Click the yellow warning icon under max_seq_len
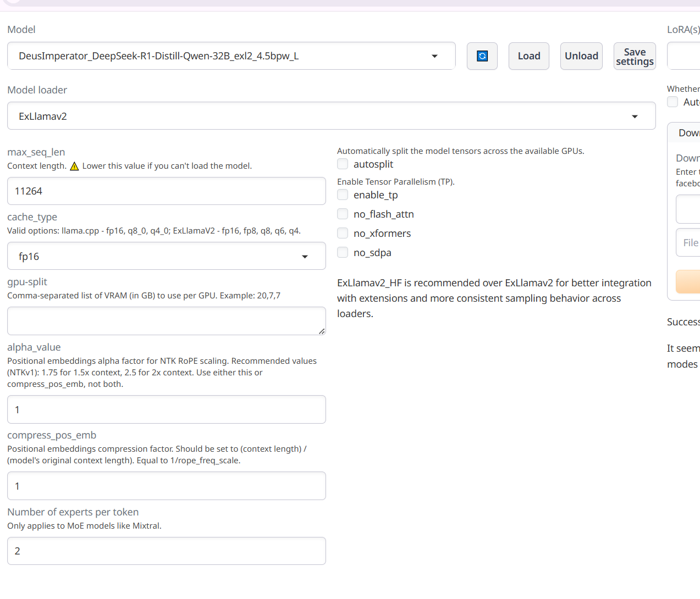Image resolution: width=700 pixels, height=599 pixels. (74, 166)
